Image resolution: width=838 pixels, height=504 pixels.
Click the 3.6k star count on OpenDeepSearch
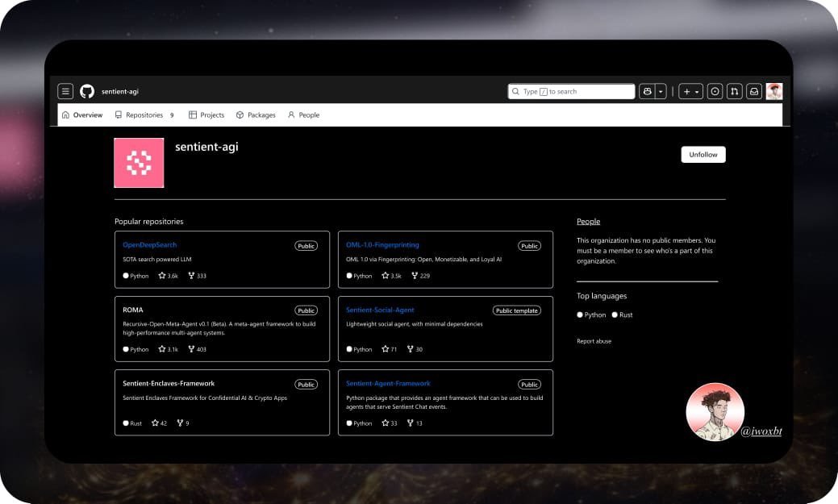[x=168, y=276]
